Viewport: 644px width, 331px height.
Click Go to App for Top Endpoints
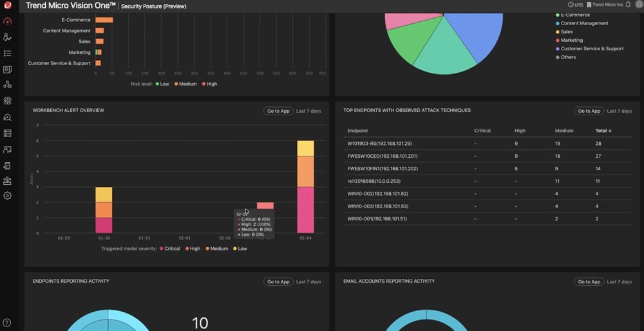pyautogui.click(x=589, y=111)
